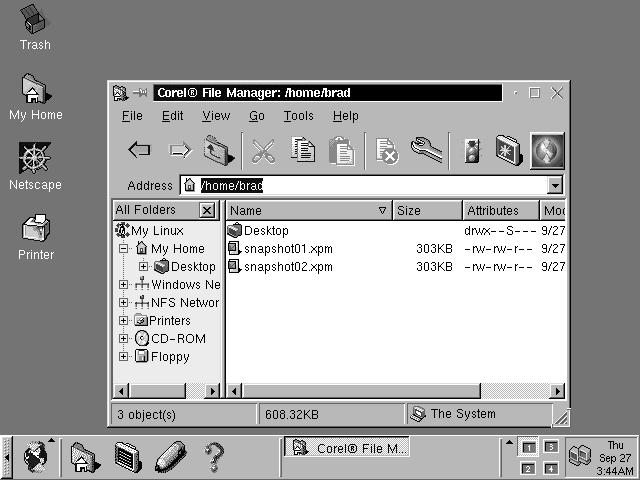
Task: Sort files by the Attributes column header
Action: (501, 211)
